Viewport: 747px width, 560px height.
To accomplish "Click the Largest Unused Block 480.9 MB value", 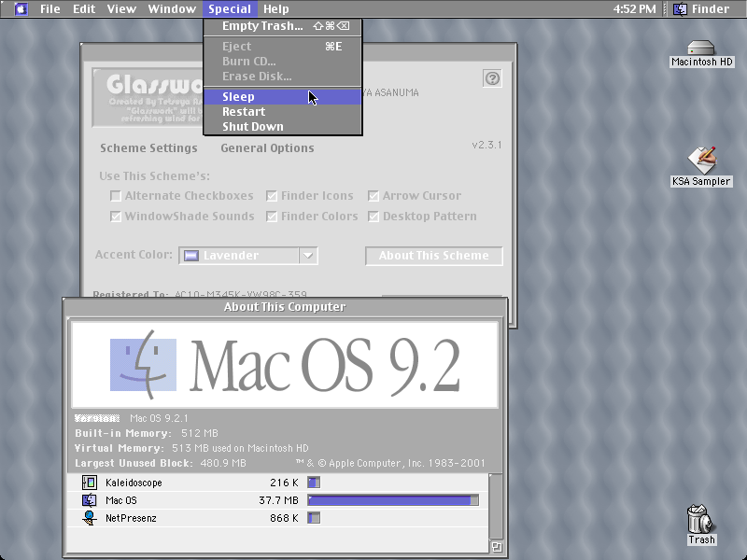I will click(223, 463).
